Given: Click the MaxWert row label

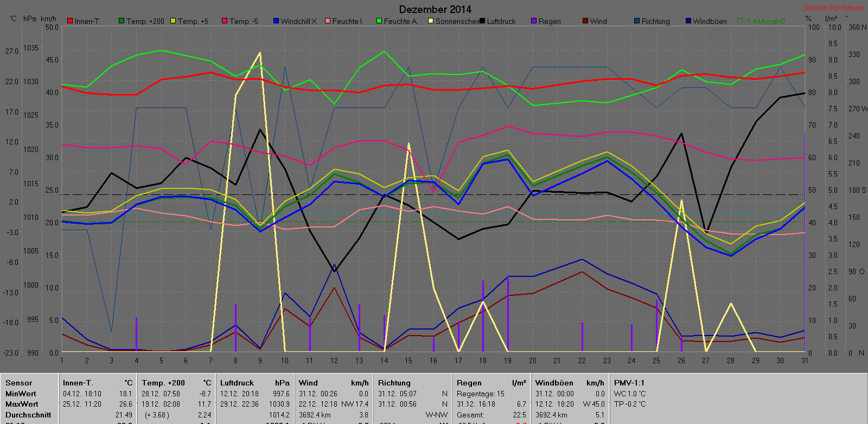Looking at the screenshot, I should click(22, 404).
